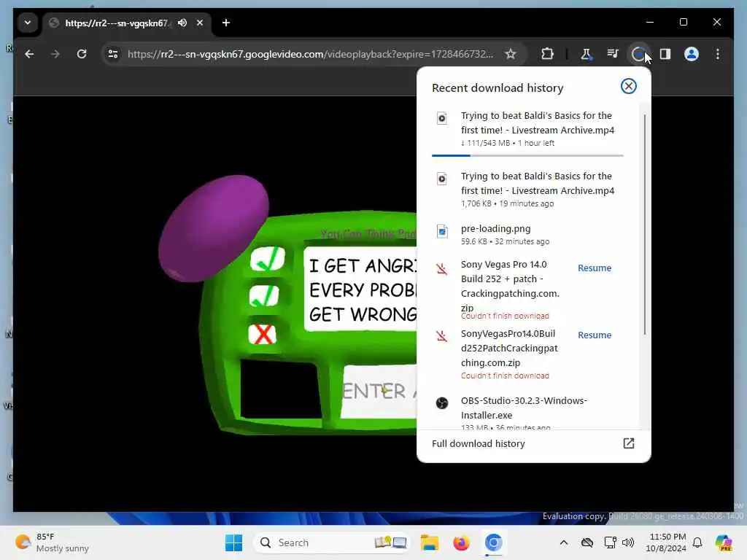Click the open-in-new-tab icon for full history
The height and width of the screenshot is (560, 747).
coord(628,443)
